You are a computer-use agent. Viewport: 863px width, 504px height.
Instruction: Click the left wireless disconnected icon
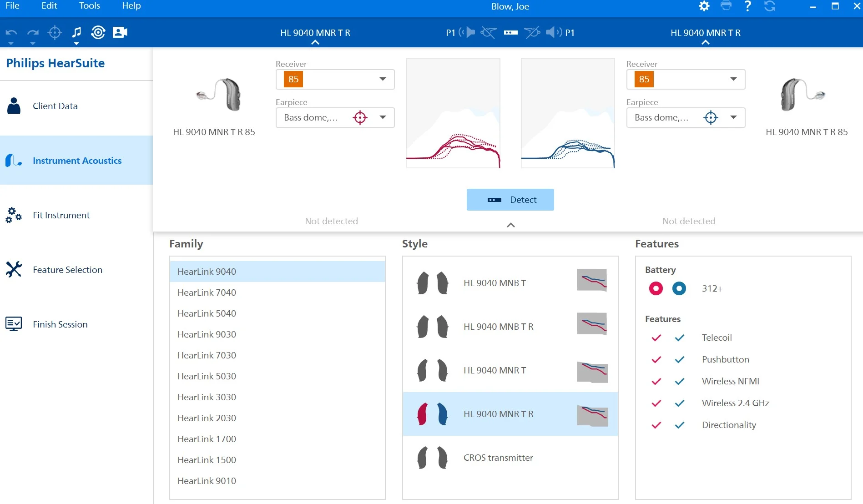coord(488,32)
